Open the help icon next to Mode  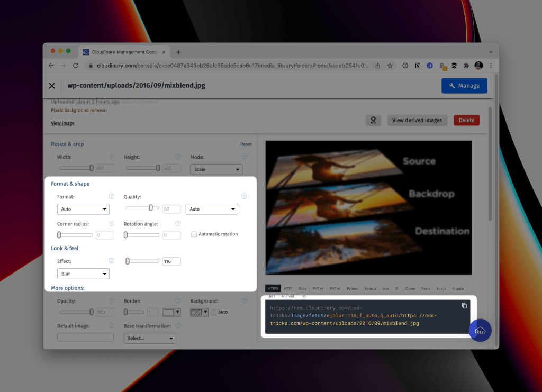point(245,157)
